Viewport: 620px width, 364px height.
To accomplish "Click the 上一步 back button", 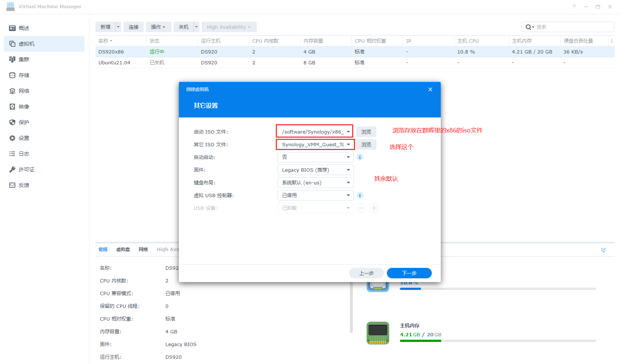I will 366,273.
